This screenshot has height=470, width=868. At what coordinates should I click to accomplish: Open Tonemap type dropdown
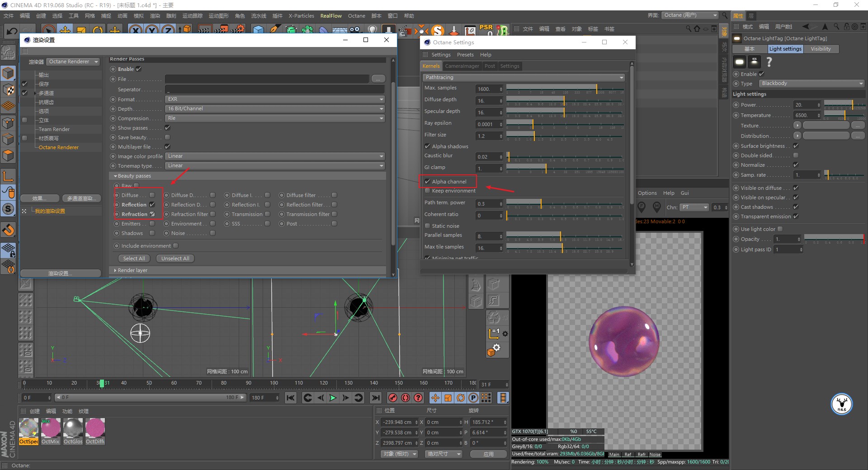click(275, 166)
